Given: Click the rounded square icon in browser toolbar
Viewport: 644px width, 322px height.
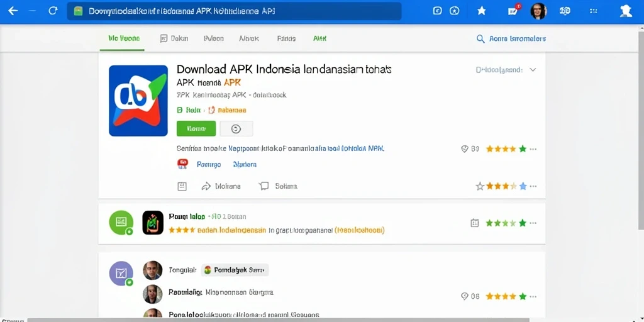Looking at the screenshot, I should (438, 11).
